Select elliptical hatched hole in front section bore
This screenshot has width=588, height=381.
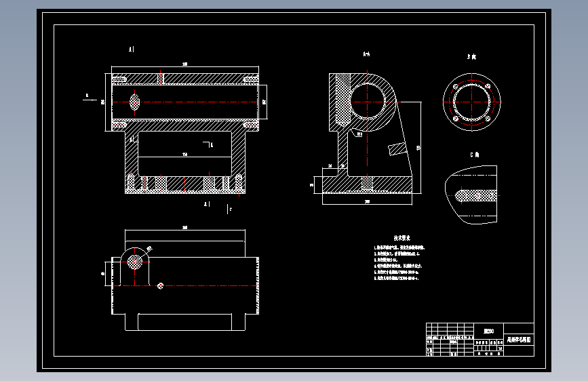[x=135, y=102]
